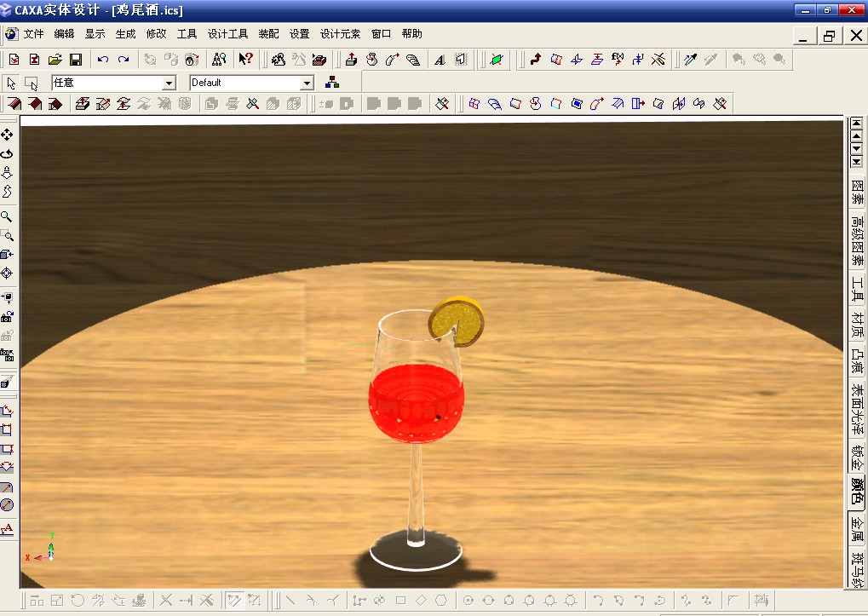
Task: Click the binoculars Find icon
Action: [x=219, y=60]
